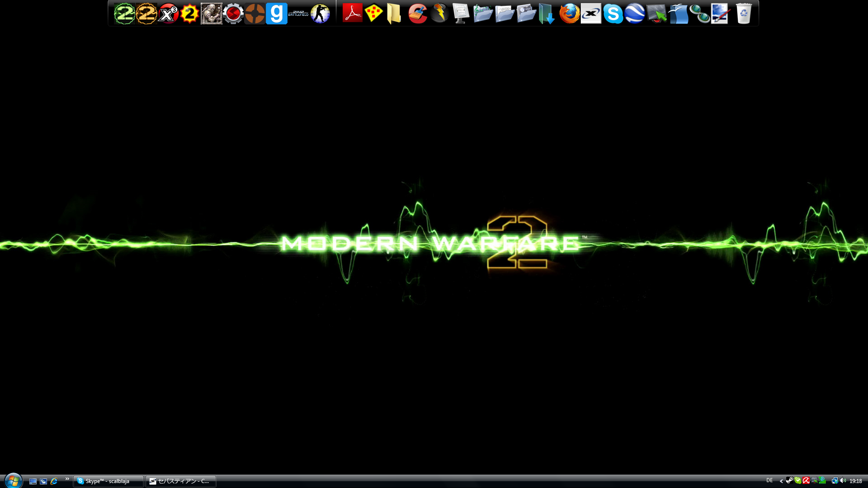The image size is (868, 488).
Task: Expand the Quick Launch overflow chevron
Action: pos(67,479)
